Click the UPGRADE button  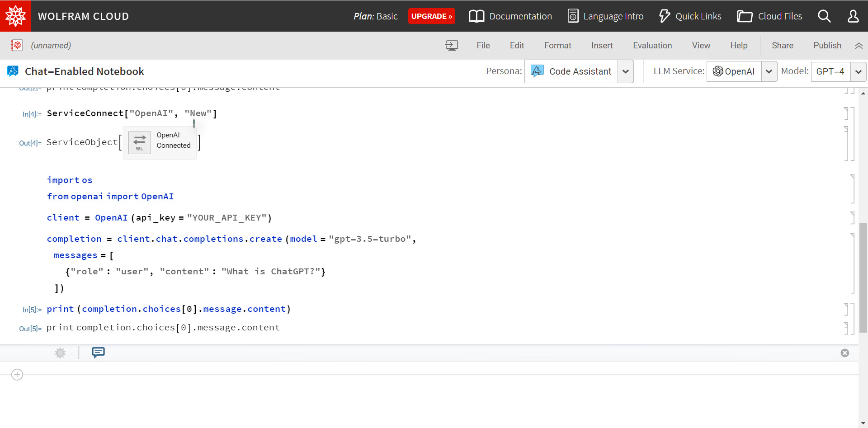(x=431, y=16)
